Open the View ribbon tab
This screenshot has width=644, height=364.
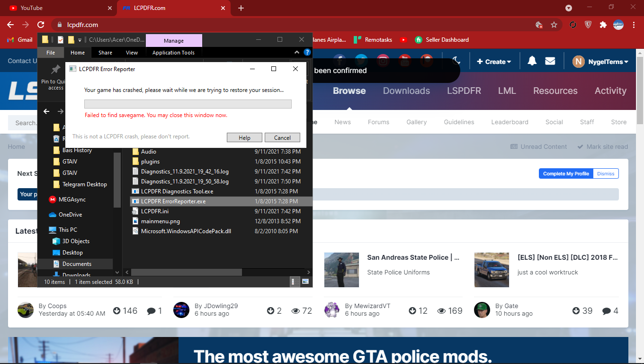click(x=132, y=53)
